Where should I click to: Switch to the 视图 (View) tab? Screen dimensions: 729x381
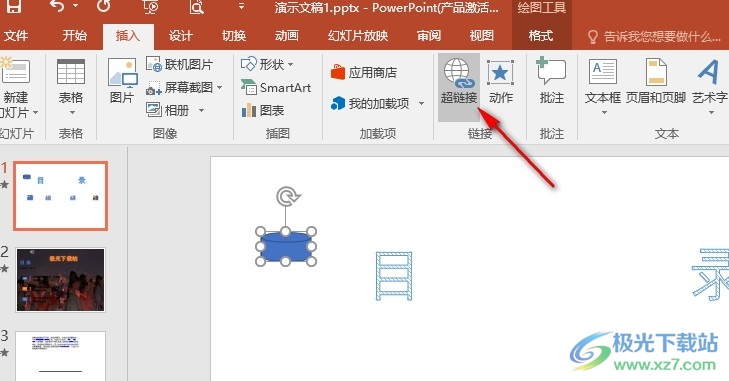pos(482,36)
